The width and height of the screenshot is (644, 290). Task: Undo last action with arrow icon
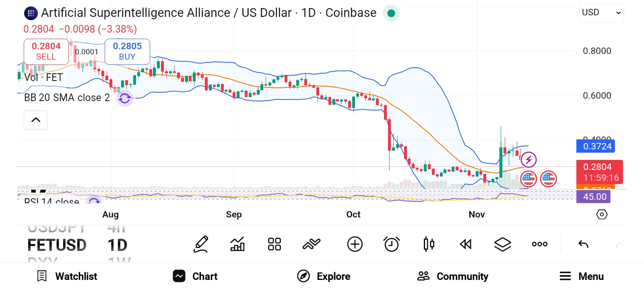tap(583, 244)
